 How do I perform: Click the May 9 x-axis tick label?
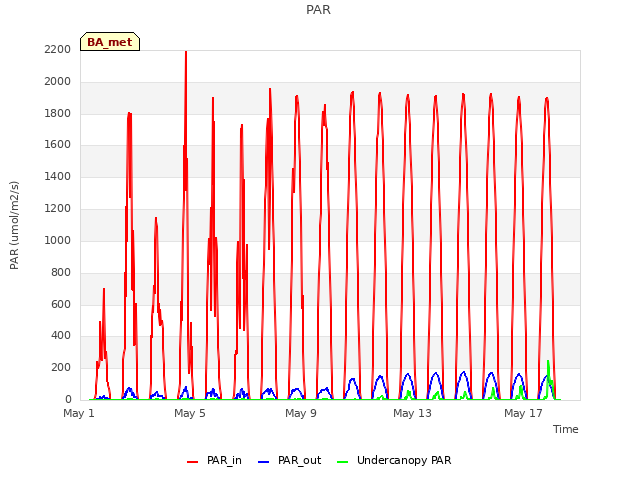pos(301,413)
